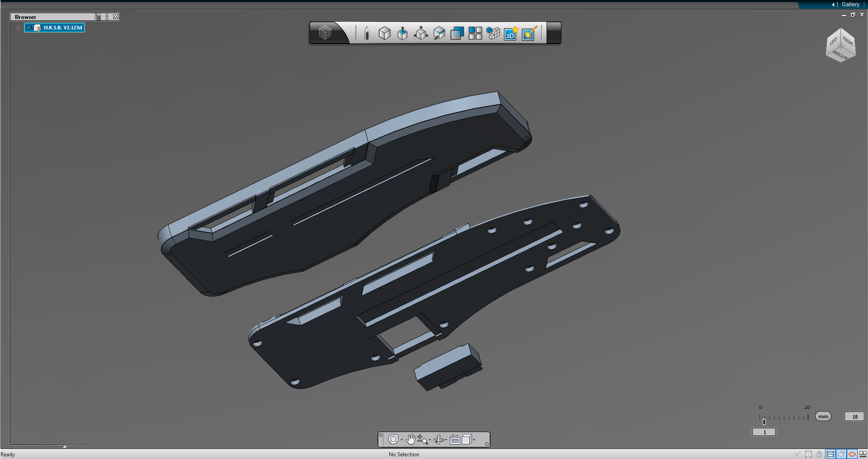The height and width of the screenshot is (459, 868).
Task: Toggle visibility eye of H.K.S.B. V2.123d
Action: pyautogui.click(x=29, y=28)
